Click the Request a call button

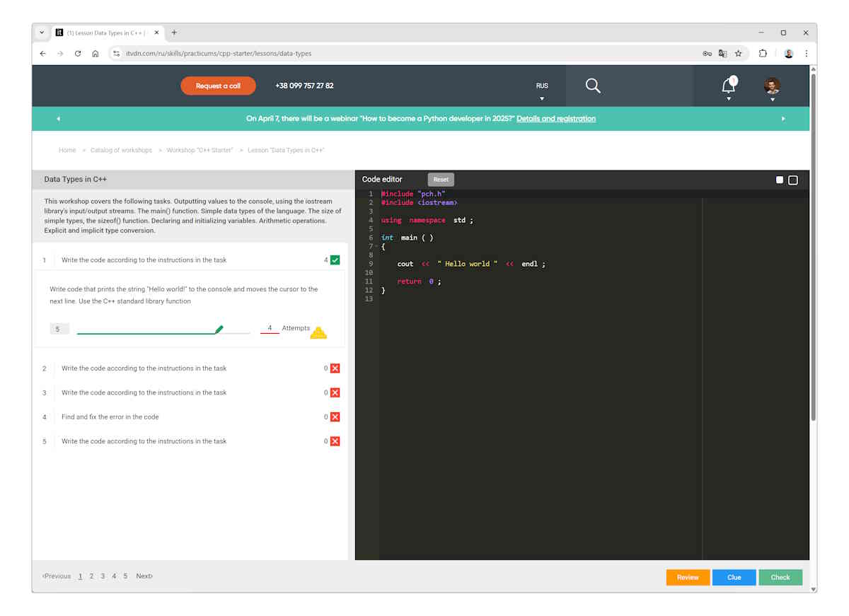click(x=218, y=86)
